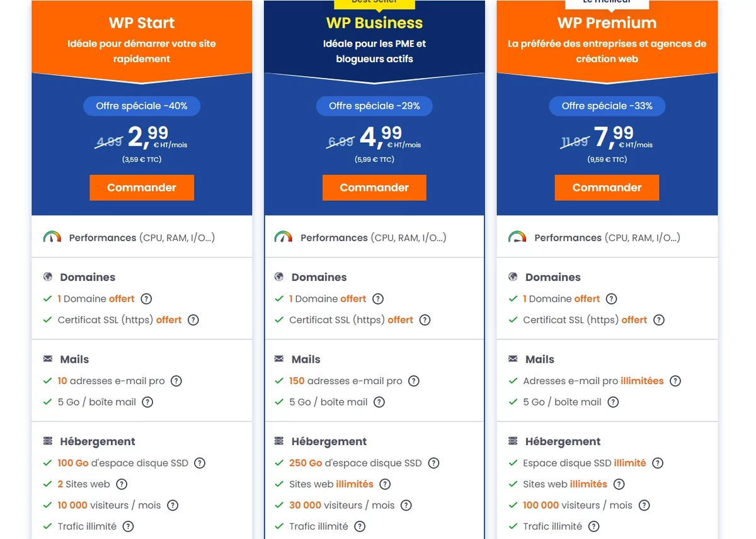This screenshot has width=756, height=539.
Task: Click the help icon next to WP Start '2 Sites web'
Action: [122, 484]
